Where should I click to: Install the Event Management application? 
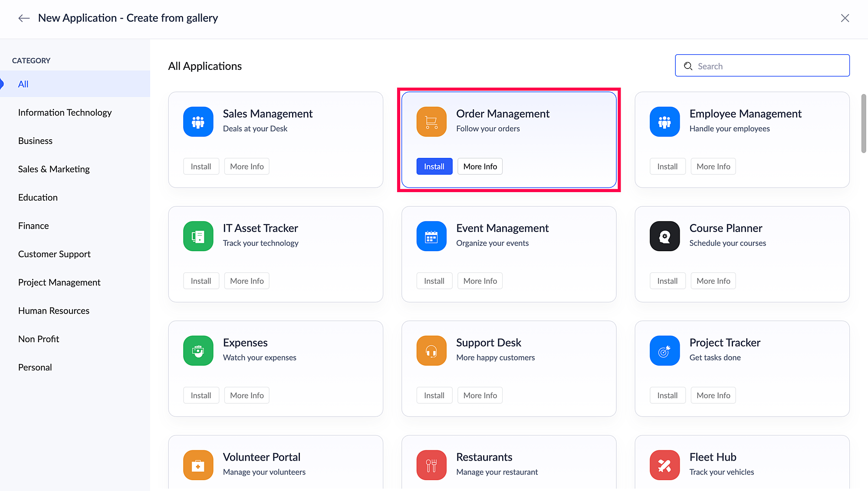(434, 281)
